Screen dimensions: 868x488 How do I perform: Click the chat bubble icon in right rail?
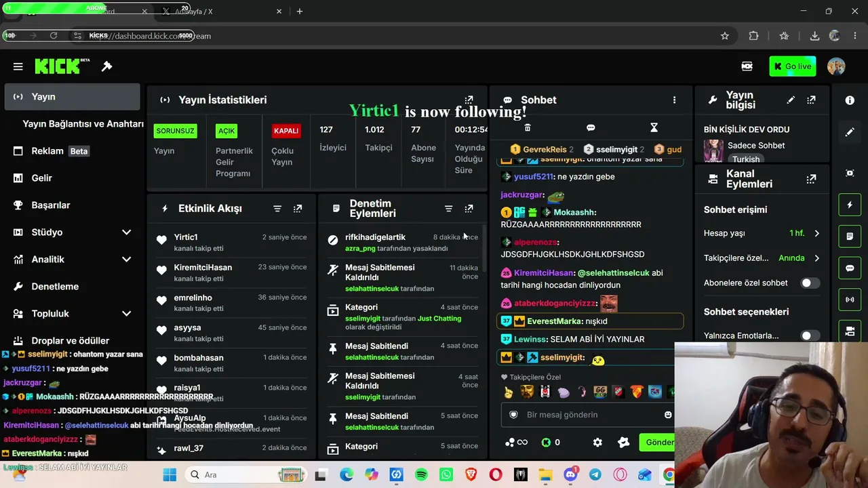click(x=850, y=268)
